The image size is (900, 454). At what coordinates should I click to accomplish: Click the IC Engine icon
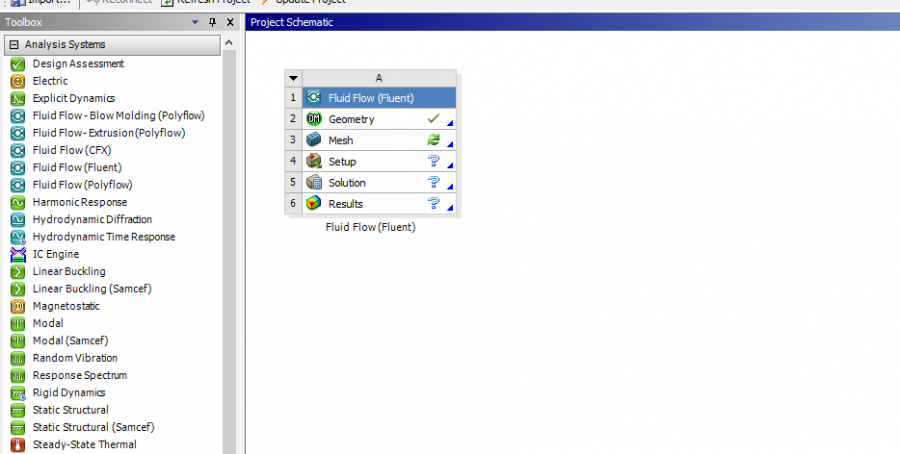(18, 254)
